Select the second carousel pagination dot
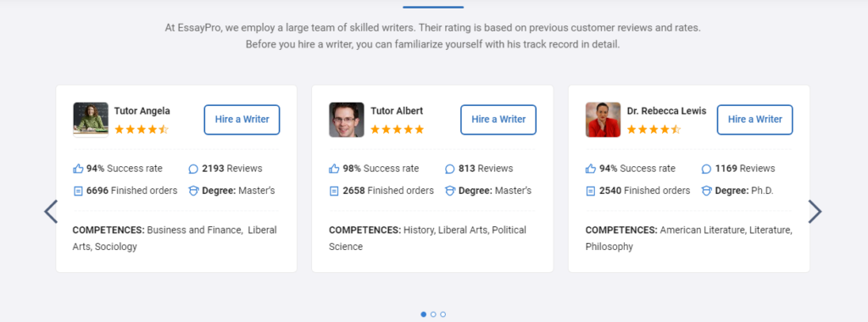868x322 pixels. click(x=433, y=314)
